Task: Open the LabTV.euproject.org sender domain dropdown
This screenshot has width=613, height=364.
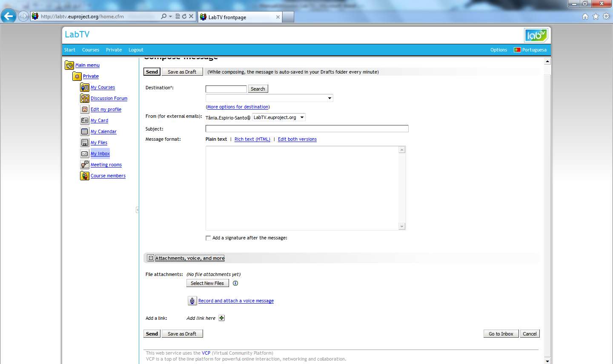Action: tap(279, 117)
